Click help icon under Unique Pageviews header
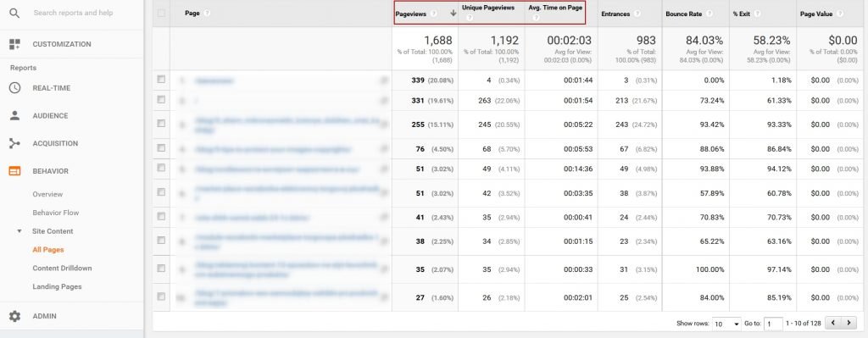 [x=470, y=19]
